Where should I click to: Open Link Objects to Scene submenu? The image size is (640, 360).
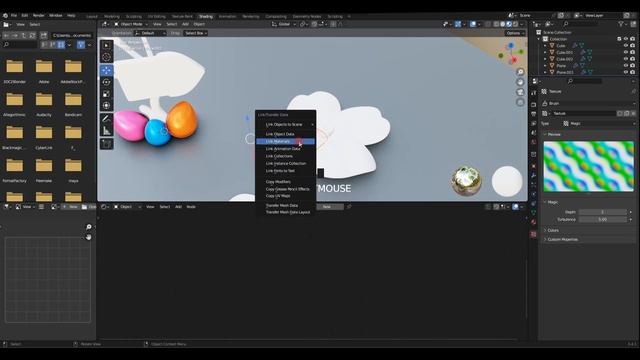285,124
